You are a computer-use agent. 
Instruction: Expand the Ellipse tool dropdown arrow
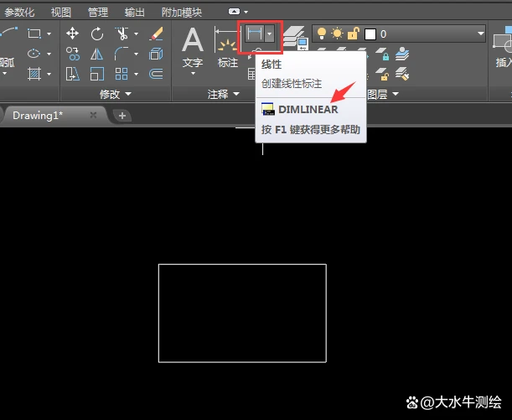[x=49, y=54]
